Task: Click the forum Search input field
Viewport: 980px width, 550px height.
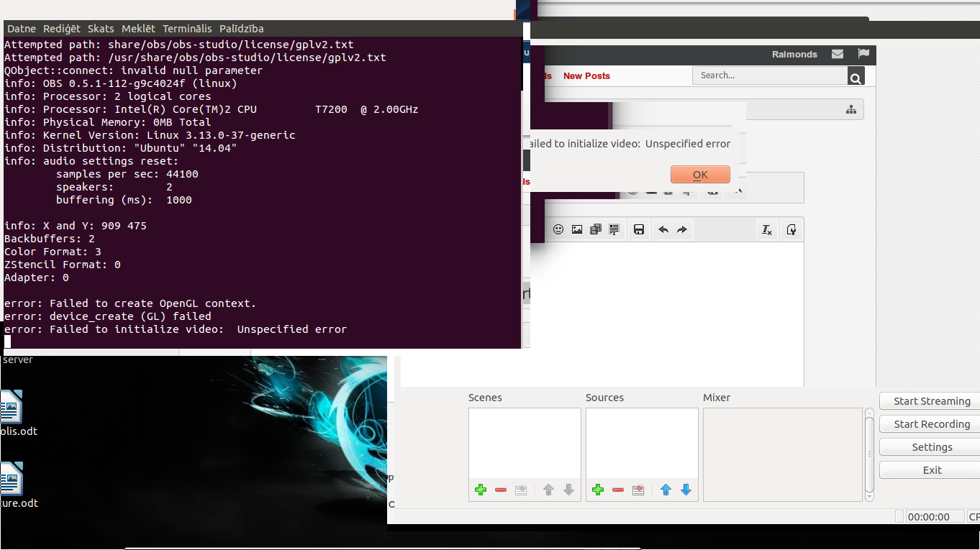Action: click(770, 75)
